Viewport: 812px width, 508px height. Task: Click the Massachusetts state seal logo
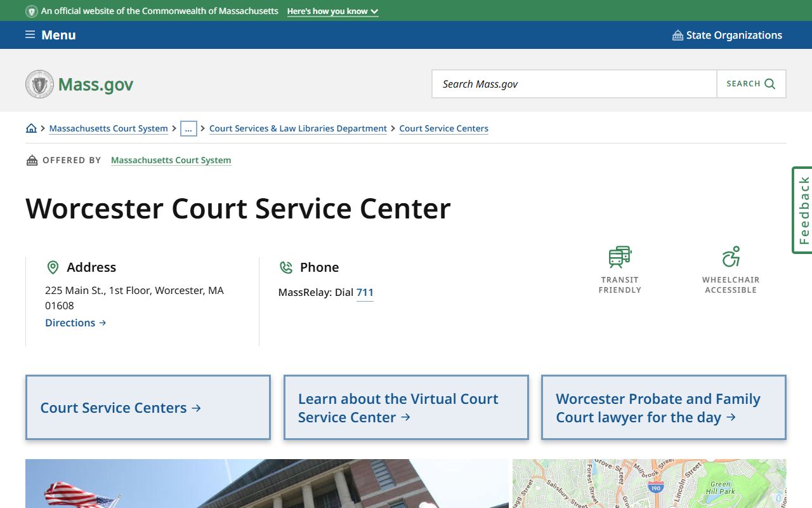pyautogui.click(x=39, y=84)
